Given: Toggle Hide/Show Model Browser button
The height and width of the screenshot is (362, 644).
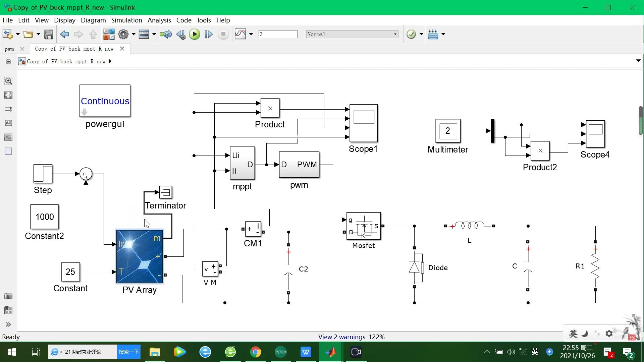Looking at the screenshot, I should (x=8, y=62).
